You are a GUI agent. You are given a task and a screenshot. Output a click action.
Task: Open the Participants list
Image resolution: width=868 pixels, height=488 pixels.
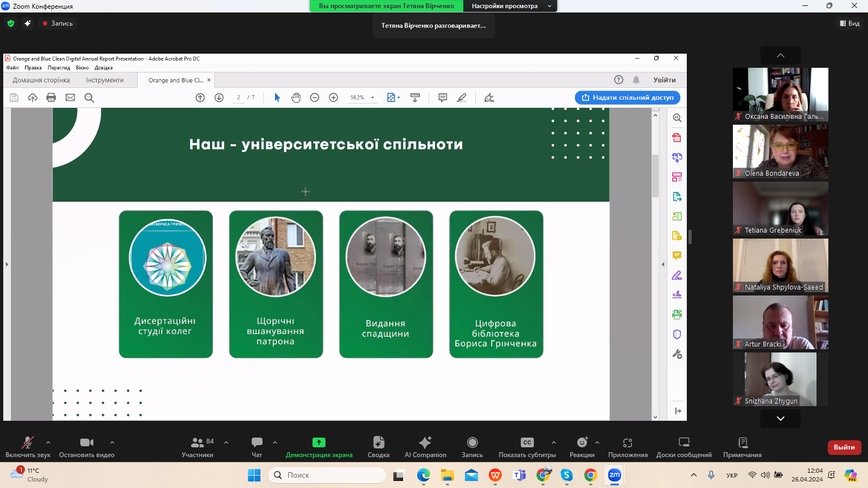click(x=197, y=447)
